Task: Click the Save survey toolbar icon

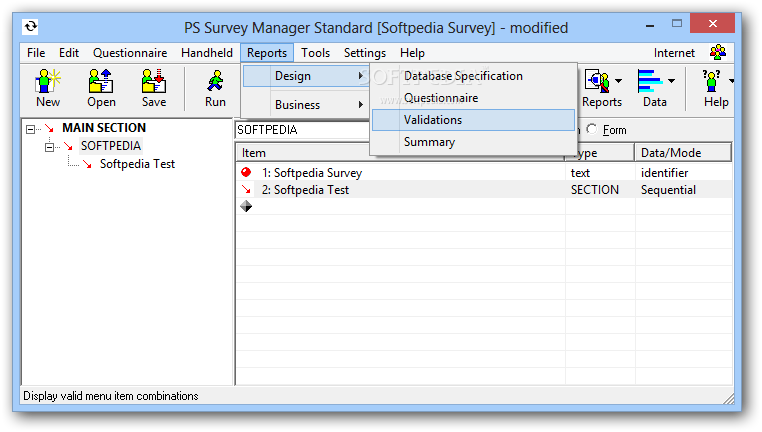Action: click(154, 81)
